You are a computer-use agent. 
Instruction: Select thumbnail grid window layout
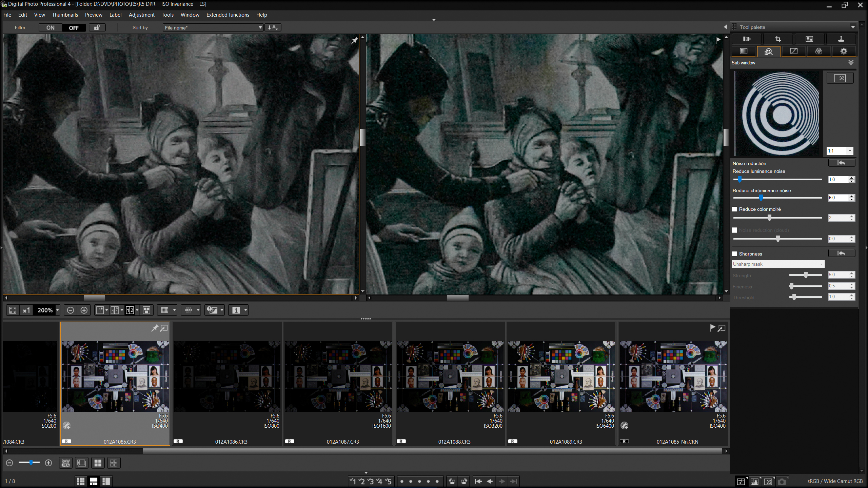[x=81, y=481]
